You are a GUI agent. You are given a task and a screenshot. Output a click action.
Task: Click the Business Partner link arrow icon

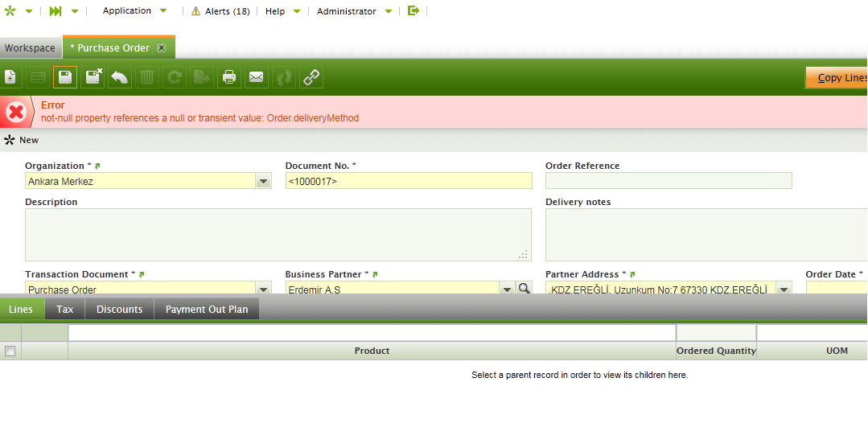pyautogui.click(x=374, y=274)
